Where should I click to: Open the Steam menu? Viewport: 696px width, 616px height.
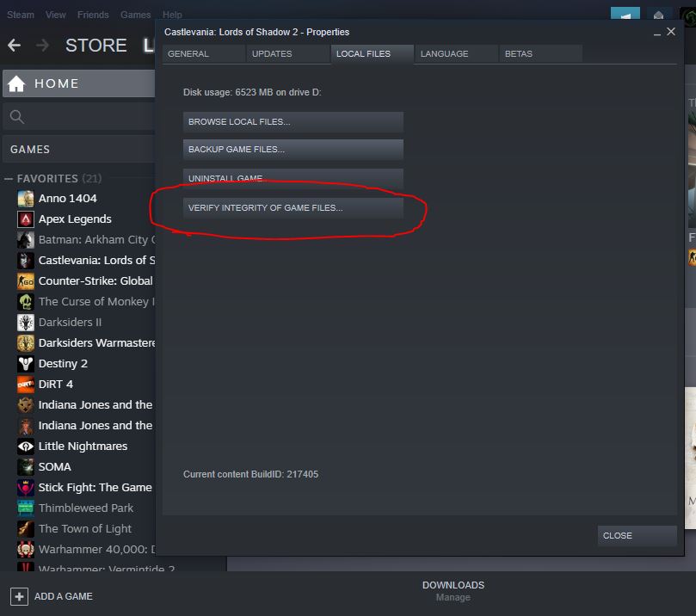(x=21, y=15)
